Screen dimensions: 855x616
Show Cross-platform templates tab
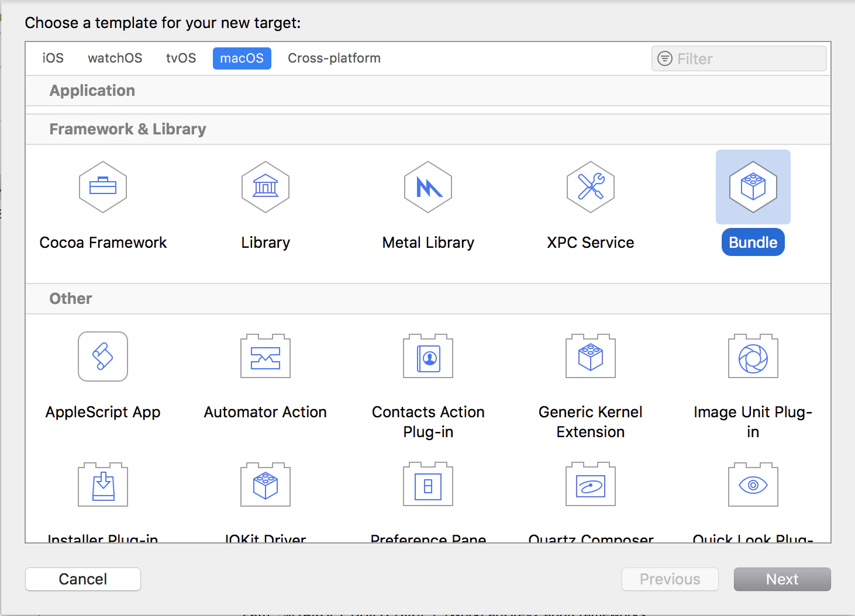point(335,58)
